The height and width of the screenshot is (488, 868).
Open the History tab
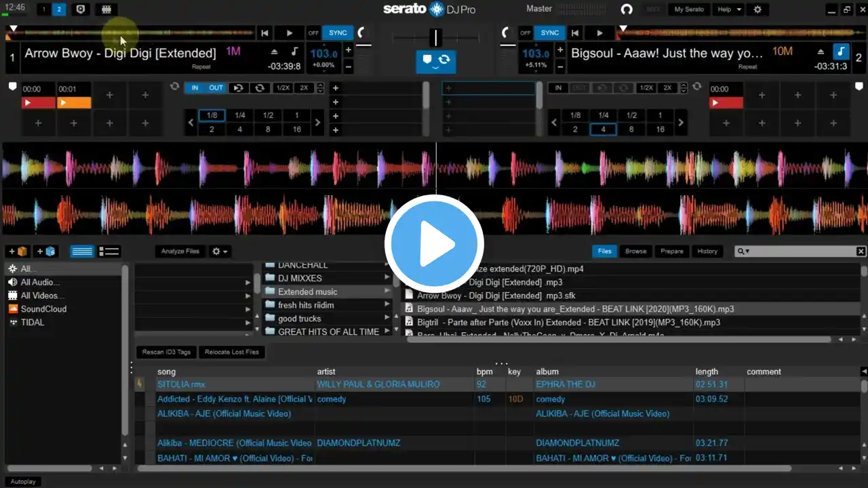click(x=707, y=251)
